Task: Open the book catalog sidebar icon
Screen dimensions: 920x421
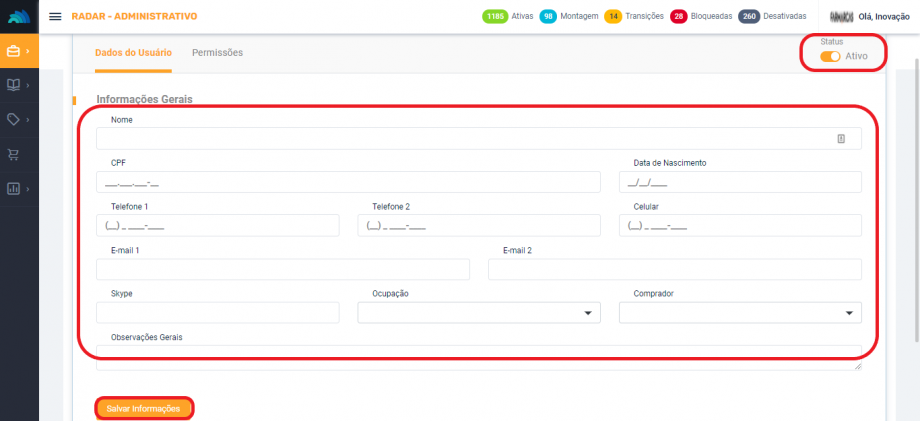Action: 15,85
